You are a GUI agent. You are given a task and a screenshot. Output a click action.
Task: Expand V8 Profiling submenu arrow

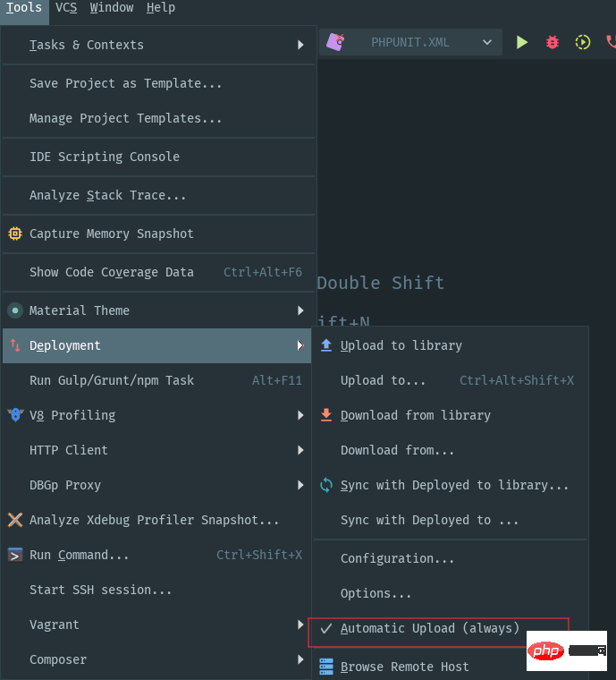[300, 415]
